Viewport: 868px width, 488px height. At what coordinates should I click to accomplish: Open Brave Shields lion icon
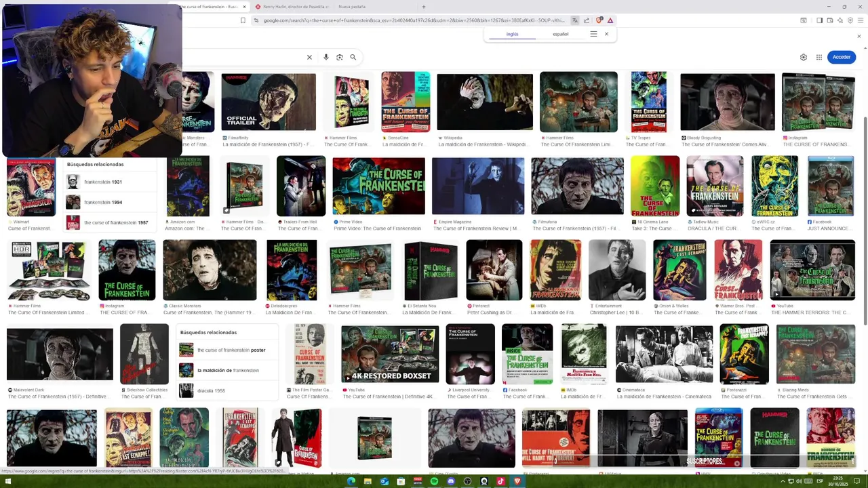(599, 20)
